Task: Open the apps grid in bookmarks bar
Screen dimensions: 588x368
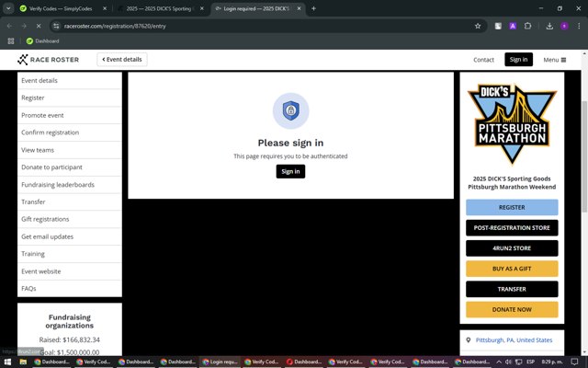Action: (11, 40)
